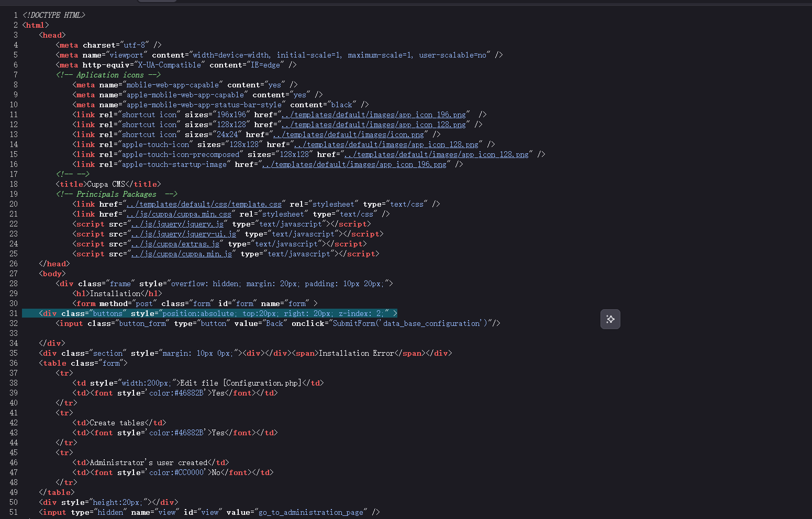Click the closing </table> tag

[57, 492]
